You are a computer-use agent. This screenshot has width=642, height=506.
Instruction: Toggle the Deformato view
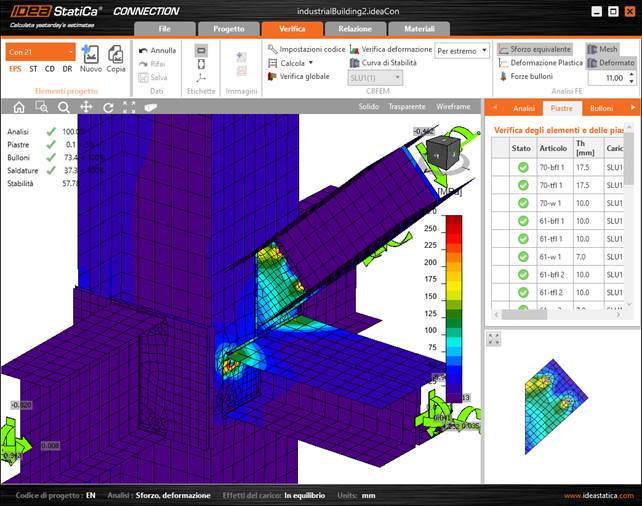(x=610, y=63)
